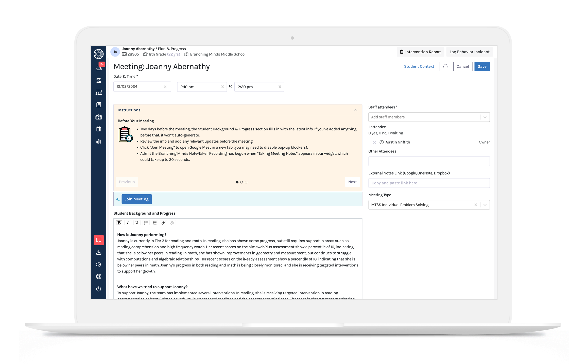
Task: Click the Join Meeting button
Action: tap(136, 199)
